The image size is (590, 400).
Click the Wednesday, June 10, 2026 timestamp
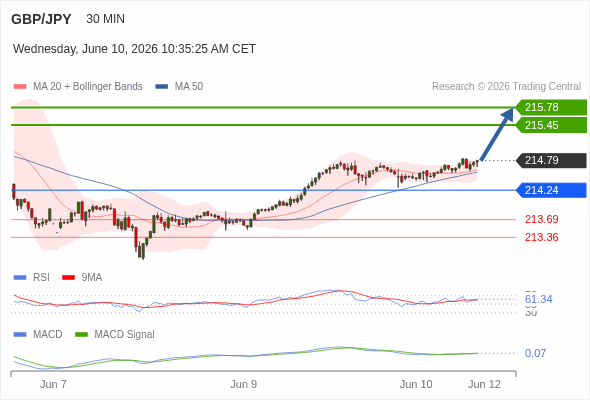[x=134, y=49]
